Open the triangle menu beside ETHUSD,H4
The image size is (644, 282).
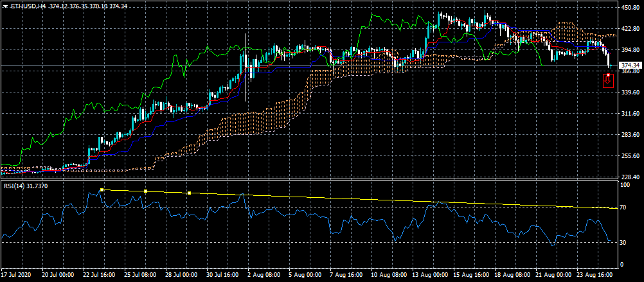[5, 6]
